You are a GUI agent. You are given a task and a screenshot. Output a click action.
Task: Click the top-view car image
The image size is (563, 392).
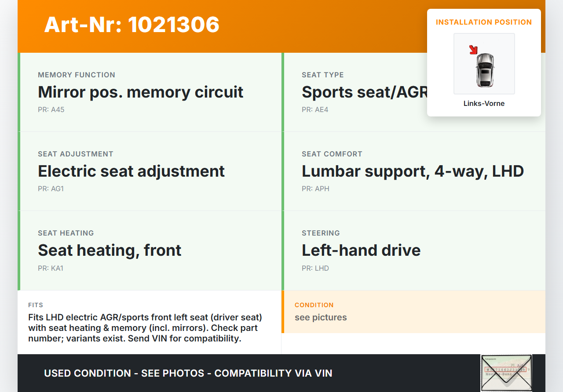[485, 69]
